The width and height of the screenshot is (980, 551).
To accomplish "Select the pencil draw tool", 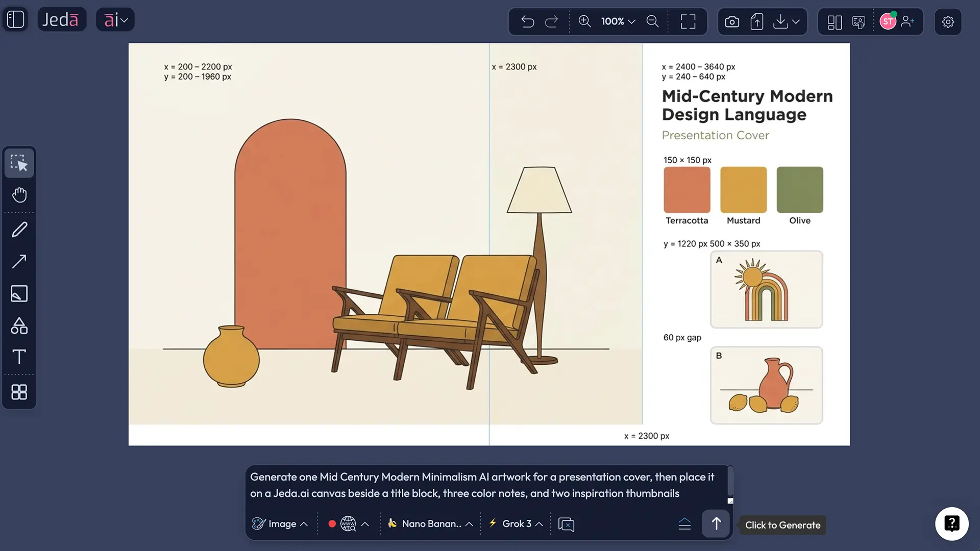I will coord(19,230).
